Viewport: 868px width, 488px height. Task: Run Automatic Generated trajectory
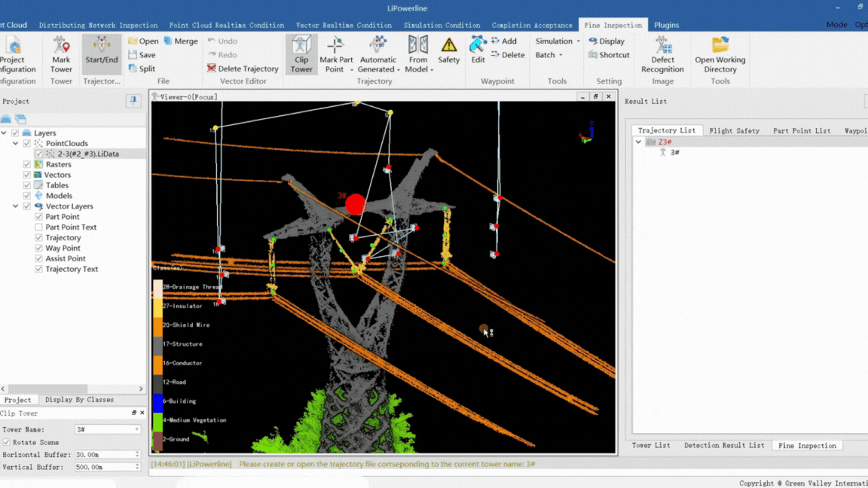[377, 54]
